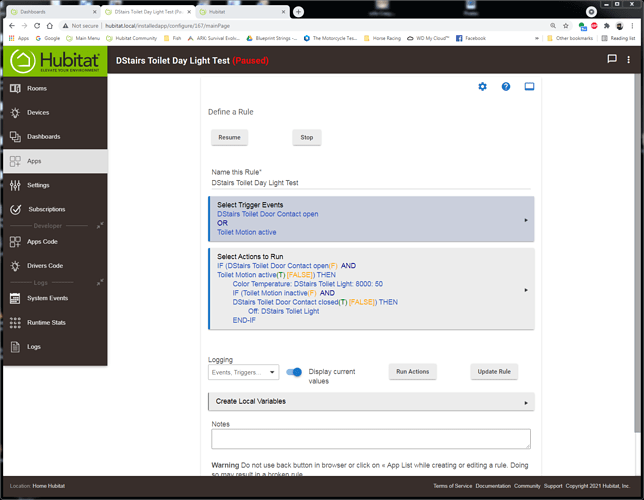Click the blue display monitor icon
Image resolution: width=644 pixels, height=500 pixels.
click(x=529, y=87)
